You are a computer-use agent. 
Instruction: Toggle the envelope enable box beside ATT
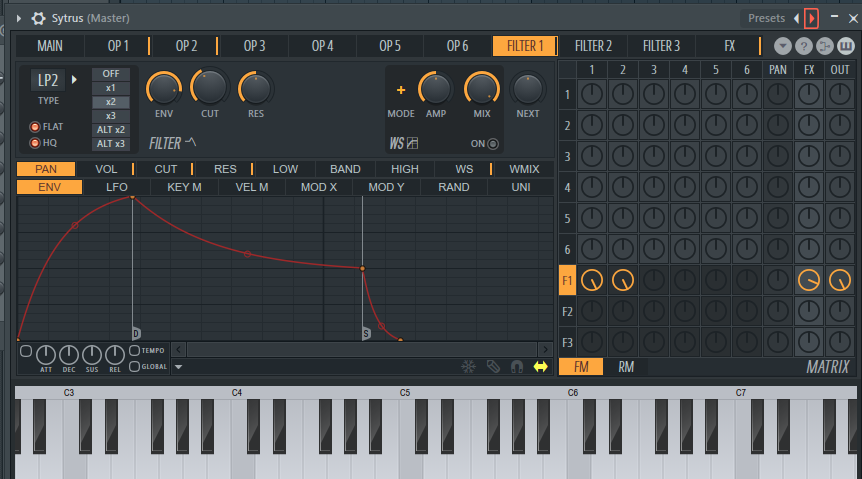pyautogui.click(x=26, y=351)
